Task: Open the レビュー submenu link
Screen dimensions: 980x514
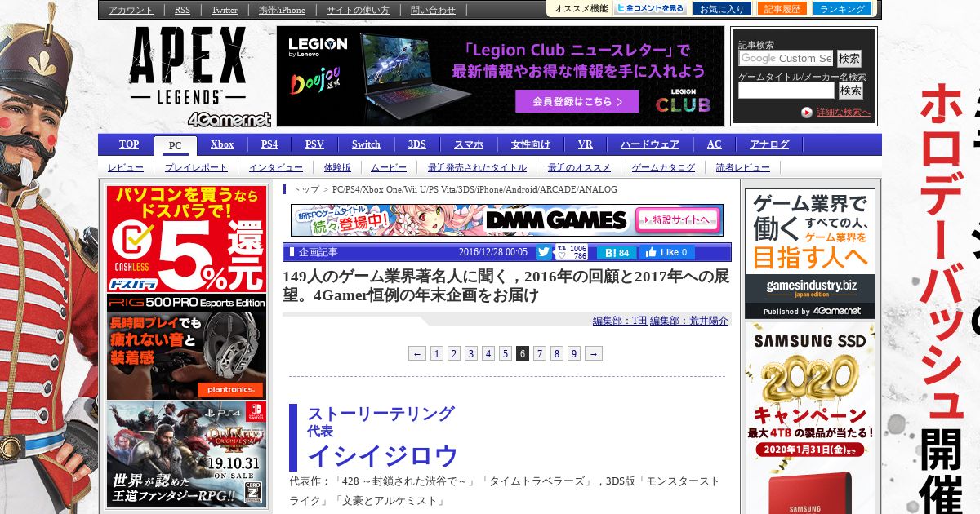Action: click(x=126, y=167)
